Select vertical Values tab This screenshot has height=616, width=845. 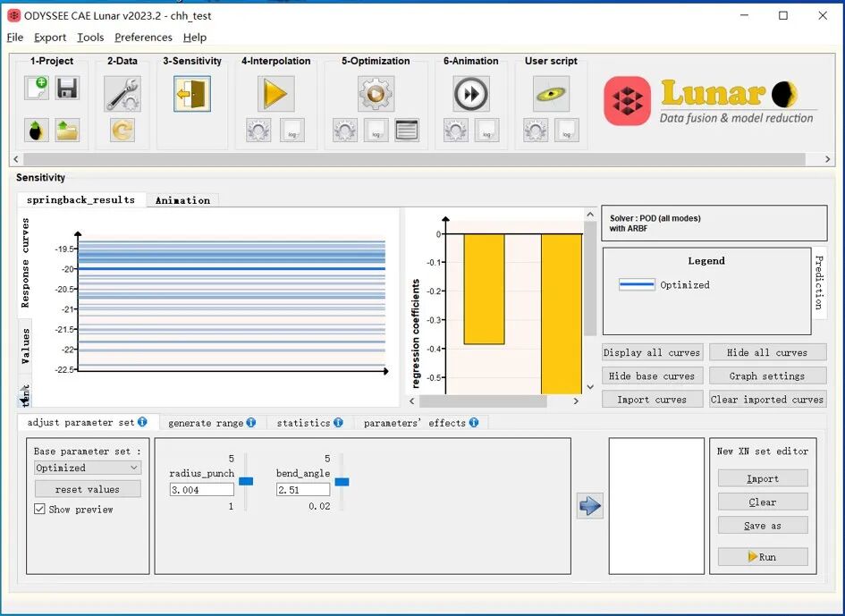(25, 346)
